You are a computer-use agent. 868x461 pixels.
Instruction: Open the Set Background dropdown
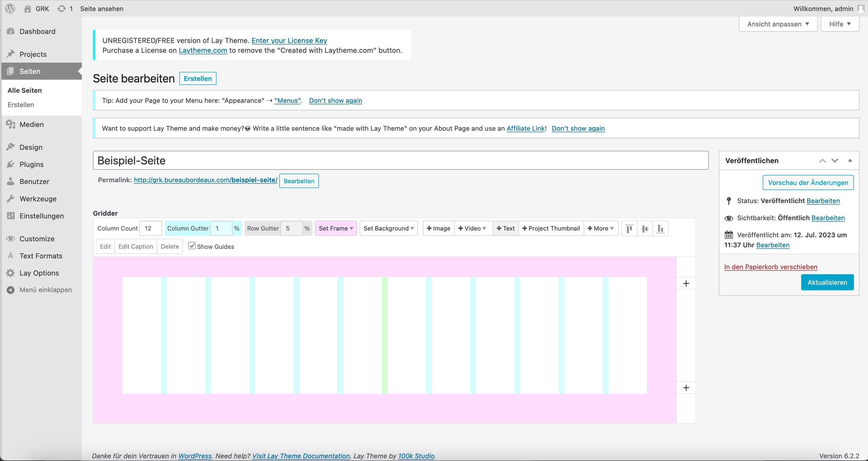(389, 228)
